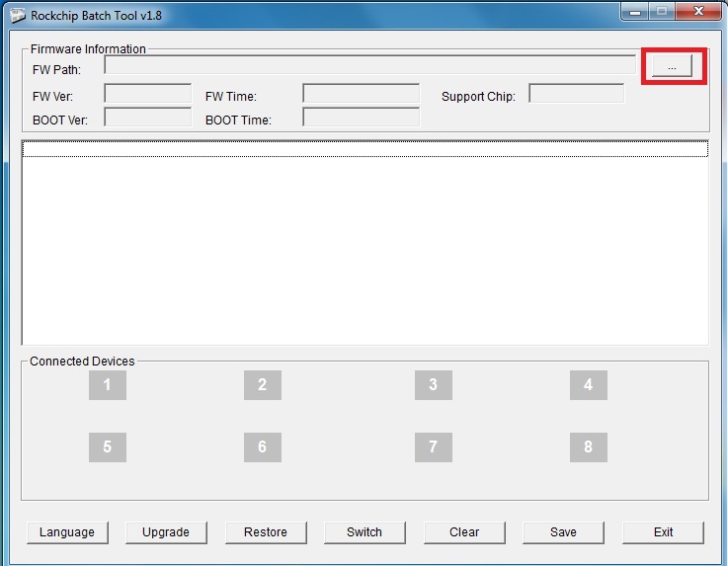Click the BOOT Ver field
The image size is (728, 566).
[x=147, y=117]
